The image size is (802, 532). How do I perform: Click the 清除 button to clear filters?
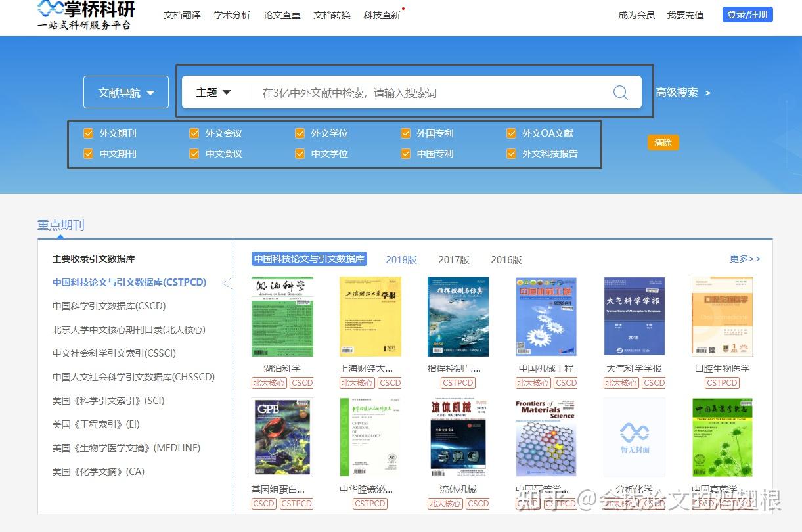click(662, 143)
